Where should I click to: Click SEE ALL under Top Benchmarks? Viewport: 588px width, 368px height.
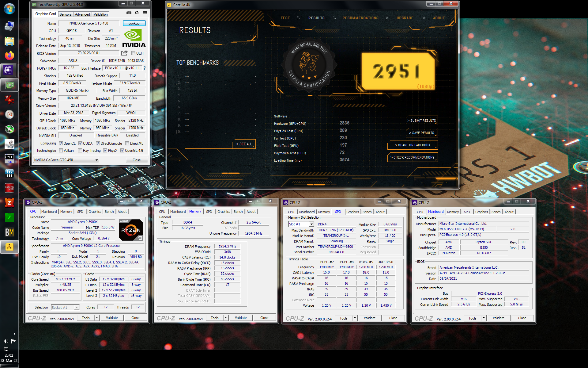pos(244,144)
